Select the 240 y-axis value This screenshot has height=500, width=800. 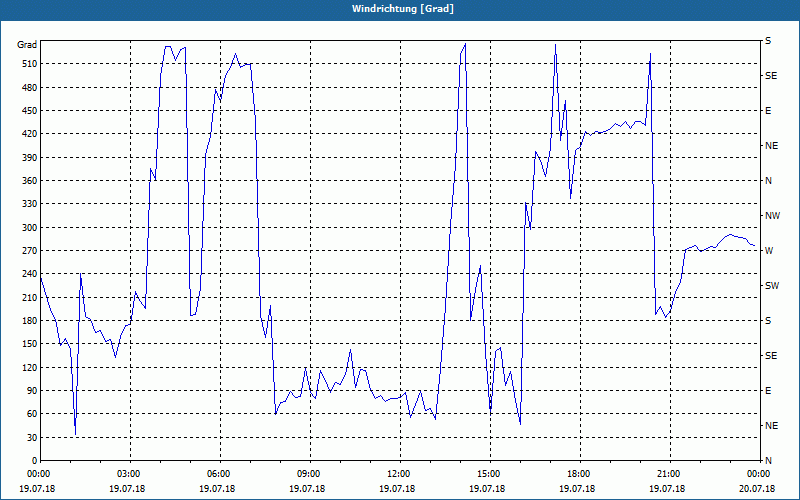click(x=30, y=274)
